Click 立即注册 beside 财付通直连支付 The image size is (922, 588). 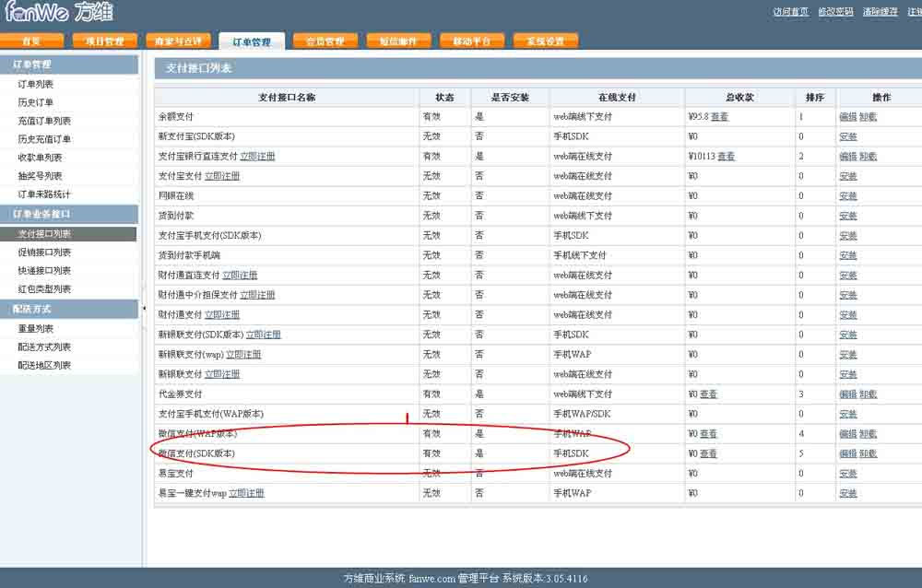pos(240,276)
